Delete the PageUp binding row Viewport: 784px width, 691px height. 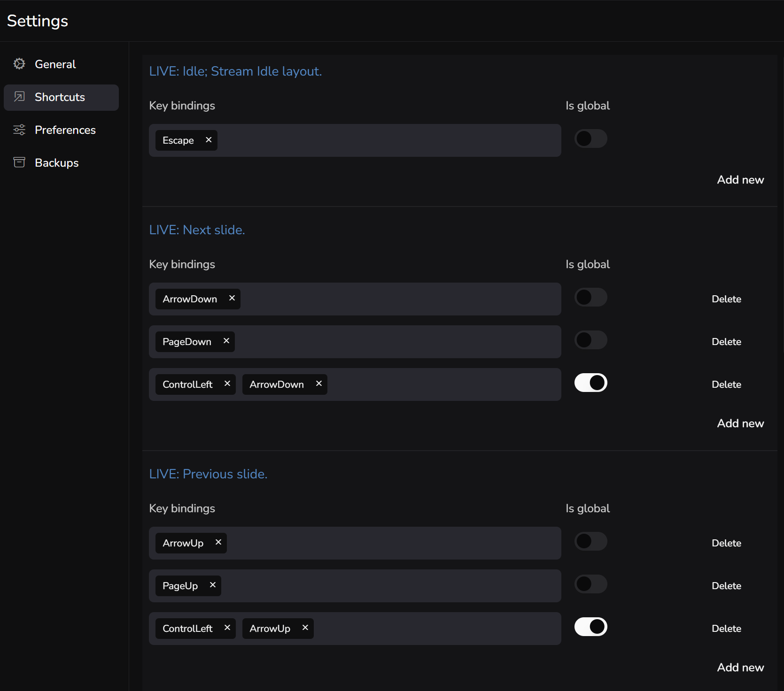pyautogui.click(x=726, y=586)
